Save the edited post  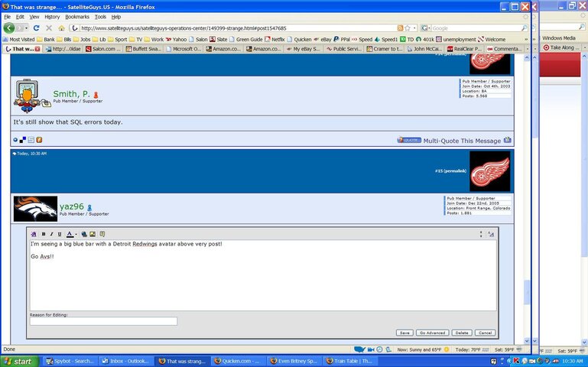[x=404, y=333]
